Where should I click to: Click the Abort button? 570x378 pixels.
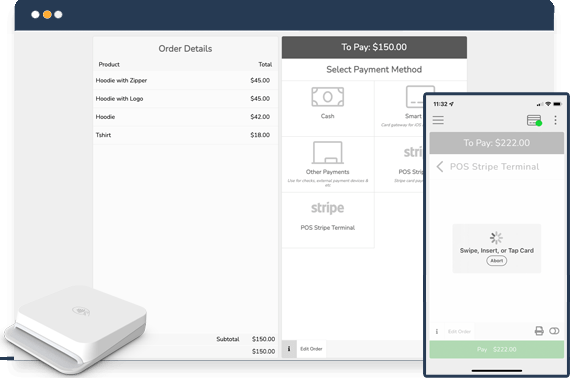[x=497, y=261]
